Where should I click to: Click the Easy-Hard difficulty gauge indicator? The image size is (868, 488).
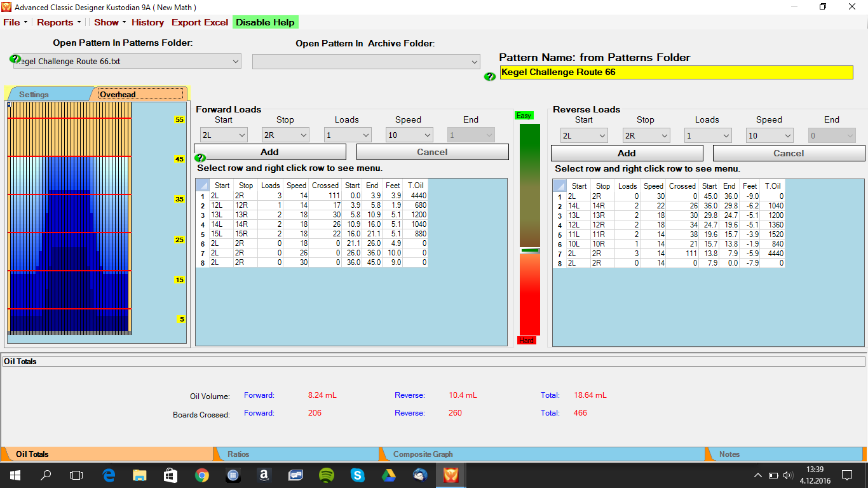529,250
